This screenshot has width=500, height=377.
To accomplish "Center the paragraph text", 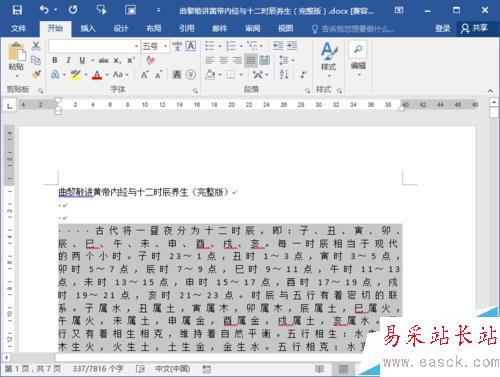I will (223, 60).
